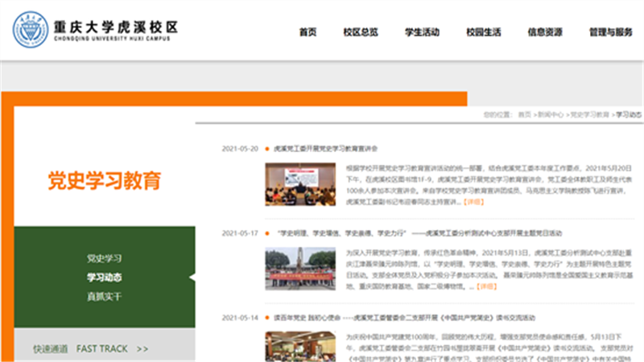
Task: Open the 管理与服务 navigation item
Action: click(x=611, y=32)
